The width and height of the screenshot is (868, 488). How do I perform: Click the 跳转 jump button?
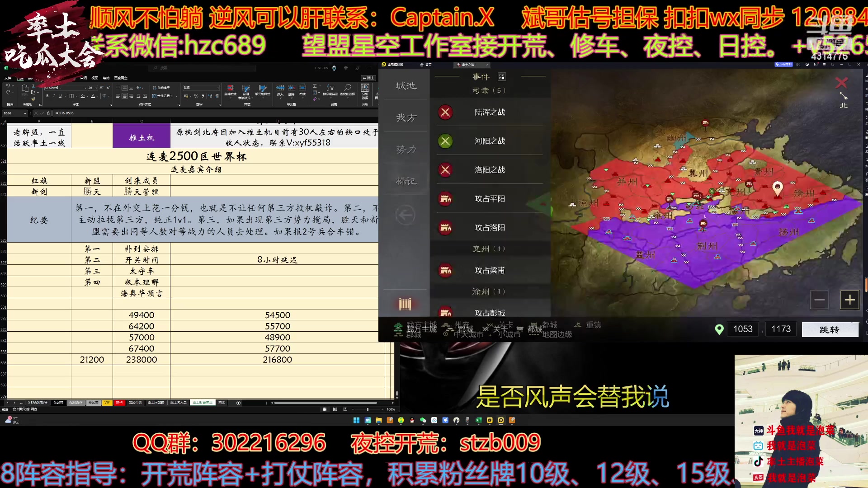[x=830, y=329]
